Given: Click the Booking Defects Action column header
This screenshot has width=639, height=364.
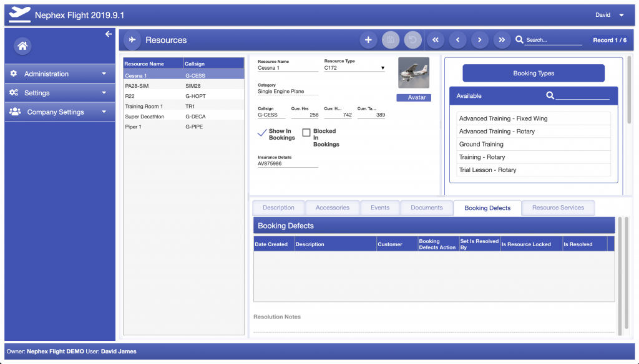Looking at the screenshot, I should click(439, 244).
